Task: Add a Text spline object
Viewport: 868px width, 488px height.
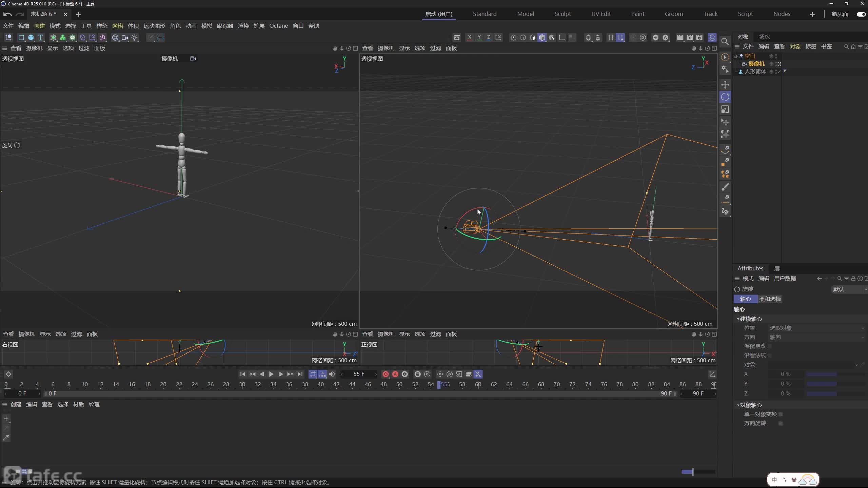Action: [40, 38]
